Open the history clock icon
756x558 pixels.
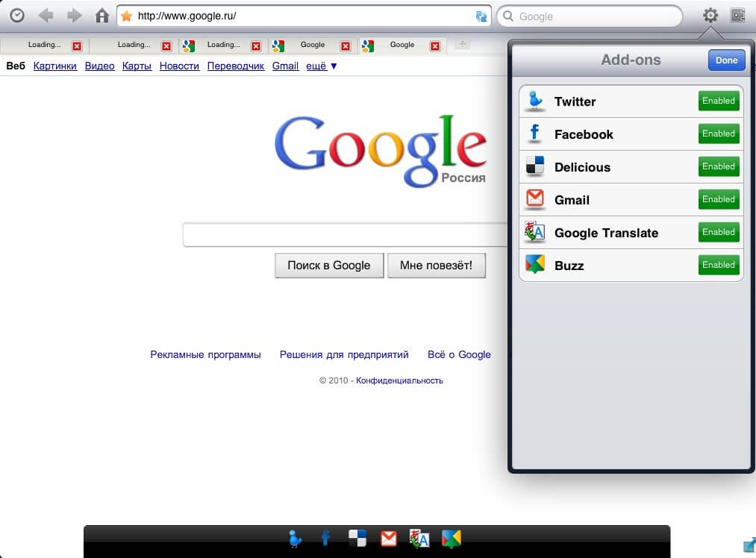(17, 16)
